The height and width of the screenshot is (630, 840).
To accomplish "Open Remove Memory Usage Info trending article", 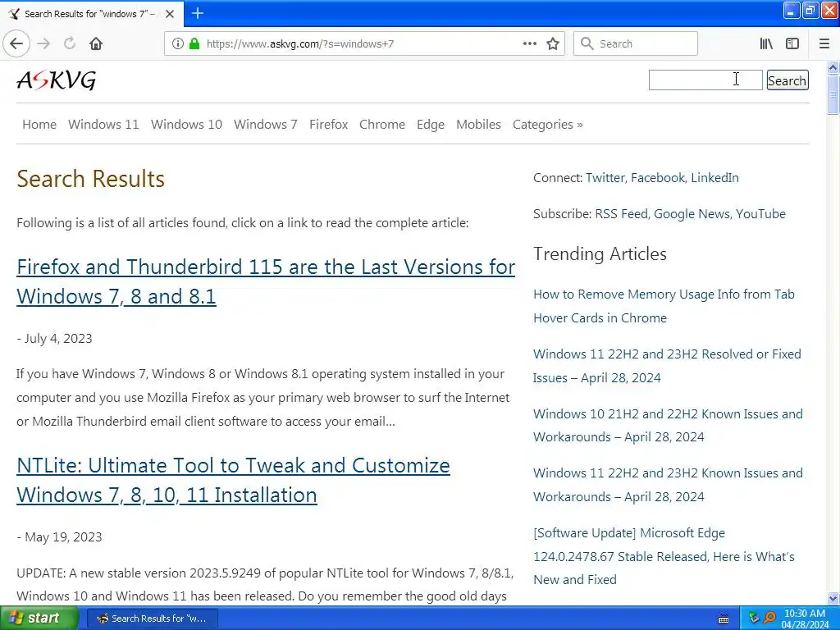I will [x=664, y=306].
